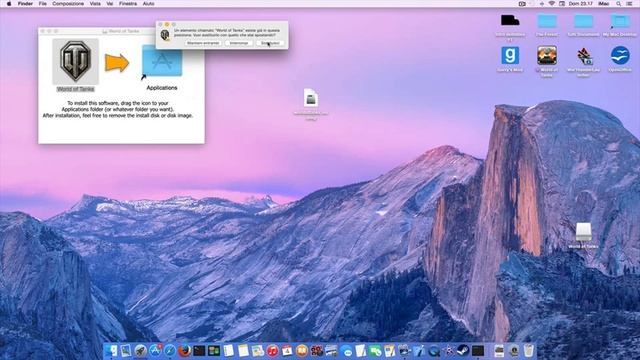
Task: Open iTunes from the Dock
Action: [x=272, y=351]
